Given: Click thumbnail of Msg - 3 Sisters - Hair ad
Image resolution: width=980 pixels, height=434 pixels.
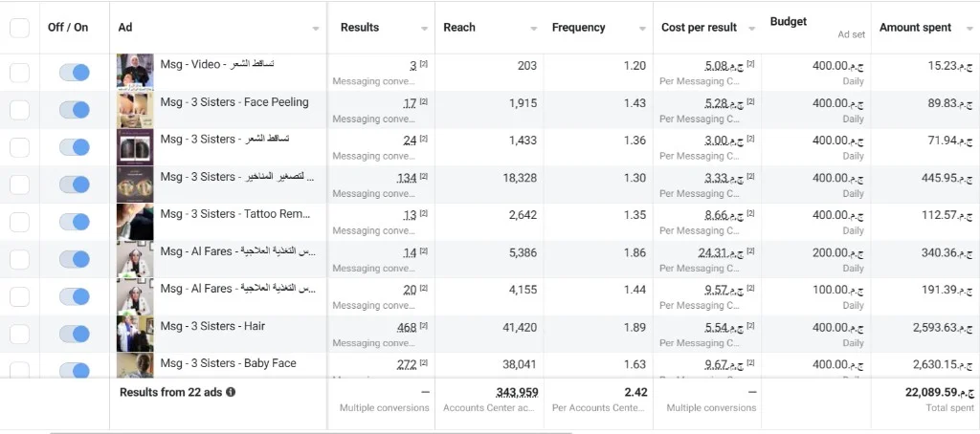Looking at the screenshot, I should coord(135,334).
